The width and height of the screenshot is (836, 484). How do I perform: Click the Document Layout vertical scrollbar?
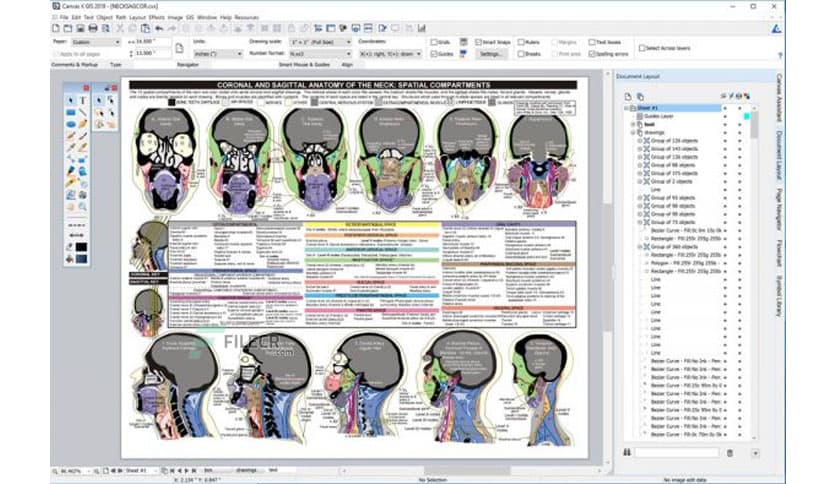754,272
